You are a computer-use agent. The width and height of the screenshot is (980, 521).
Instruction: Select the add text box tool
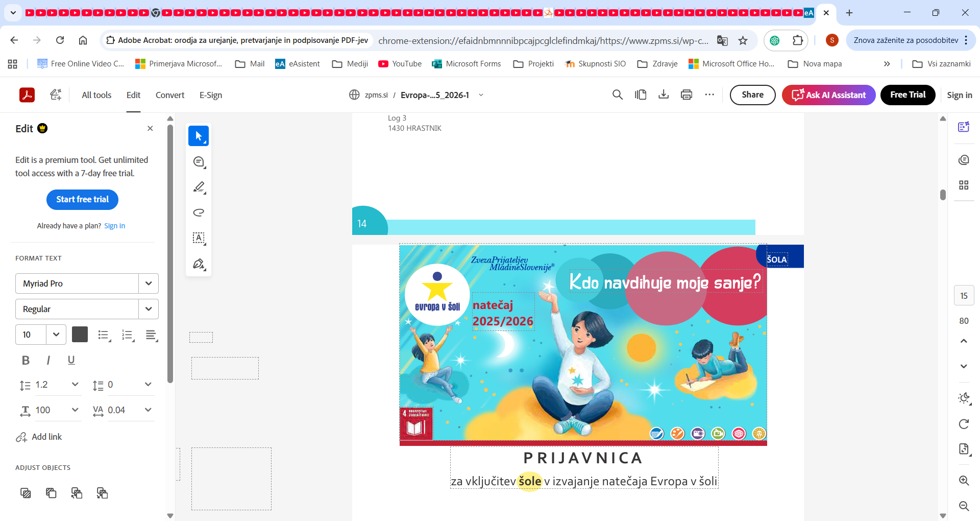click(x=199, y=238)
